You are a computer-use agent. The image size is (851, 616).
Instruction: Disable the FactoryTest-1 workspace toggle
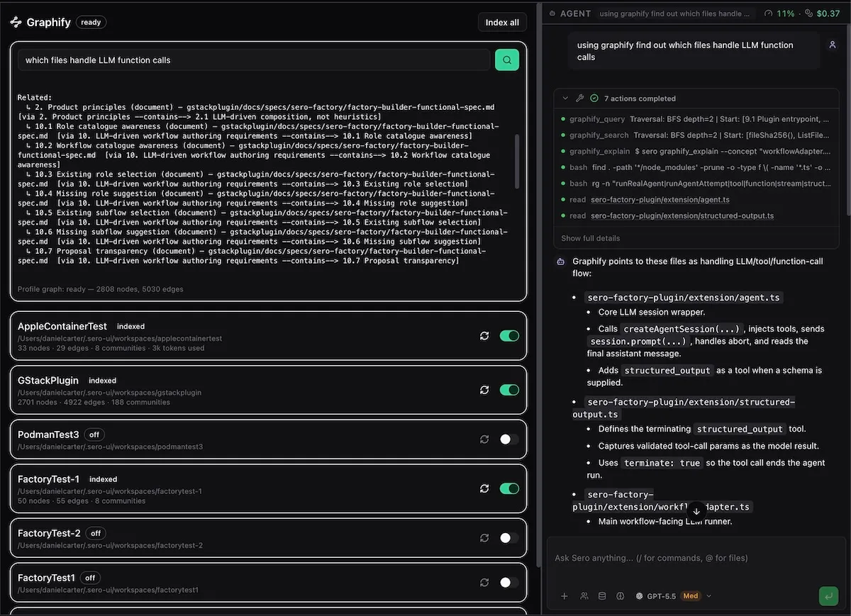[x=509, y=488]
